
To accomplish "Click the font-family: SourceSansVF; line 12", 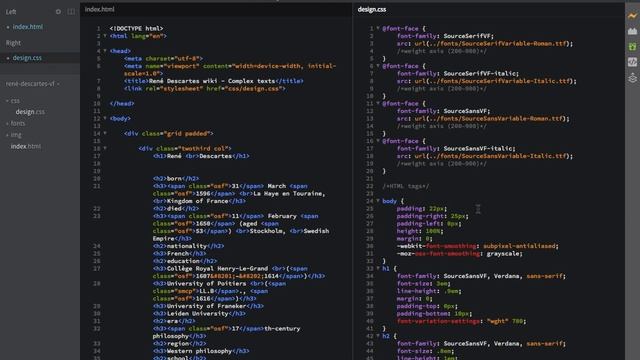I will 443,111.
